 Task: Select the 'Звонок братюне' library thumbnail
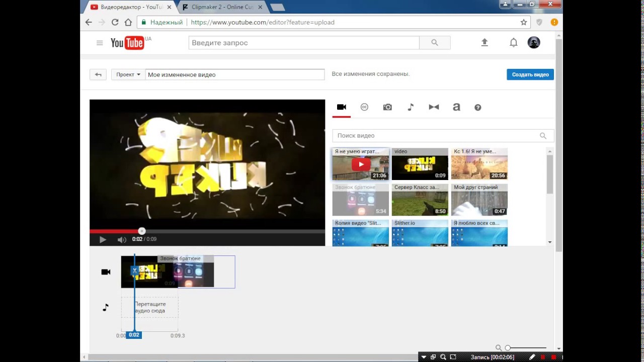361,200
